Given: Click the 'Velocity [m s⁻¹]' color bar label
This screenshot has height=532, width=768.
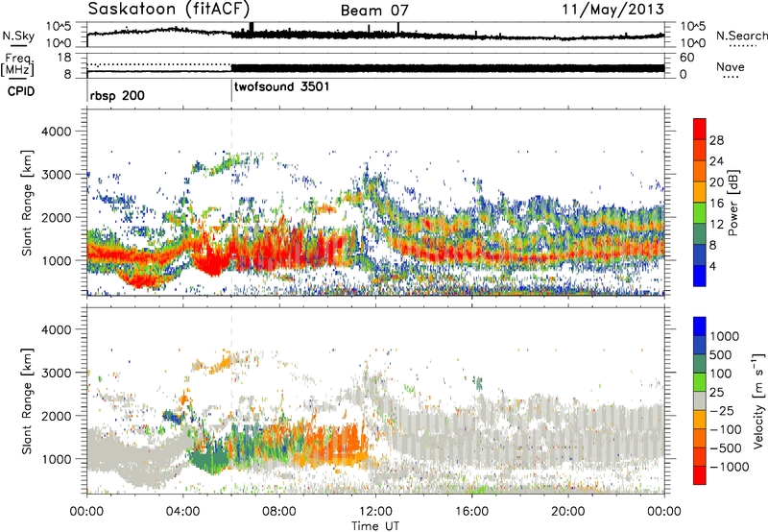Looking at the screenshot, I should point(758,400).
